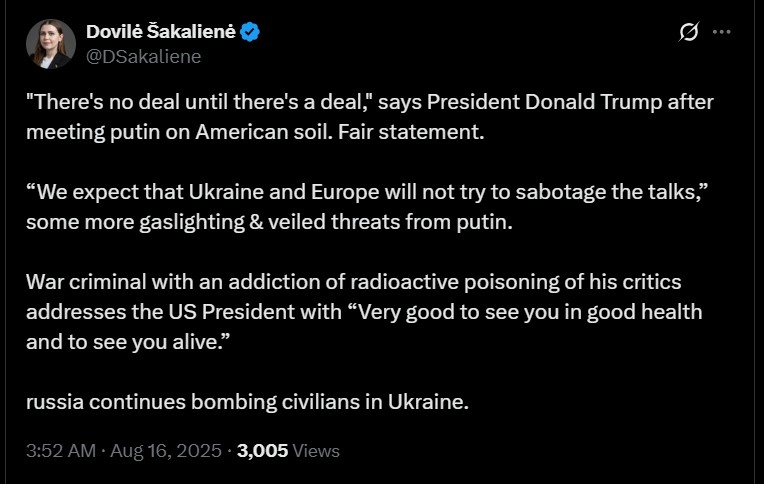This screenshot has width=764, height=484.
Task: Open the three-dot More options menu
Action: 721,33
